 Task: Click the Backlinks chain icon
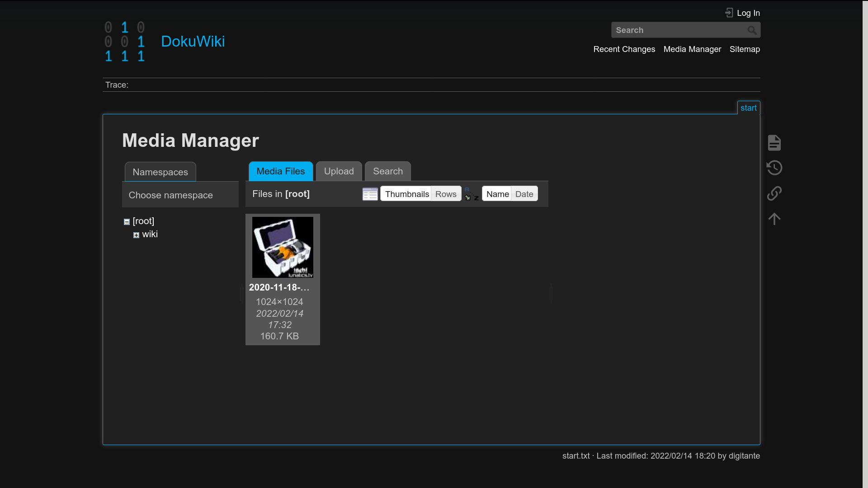coord(774,193)
